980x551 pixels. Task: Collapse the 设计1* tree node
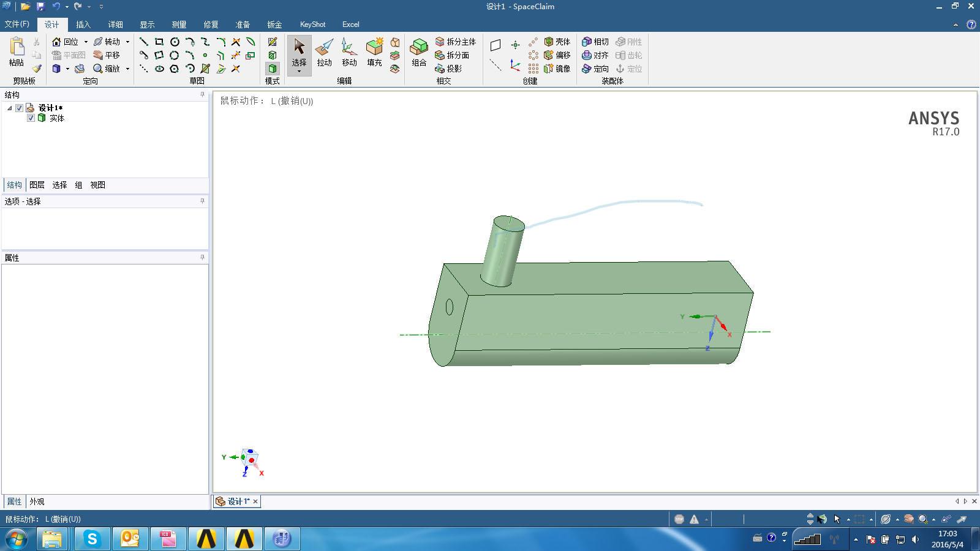pos(9,108)
